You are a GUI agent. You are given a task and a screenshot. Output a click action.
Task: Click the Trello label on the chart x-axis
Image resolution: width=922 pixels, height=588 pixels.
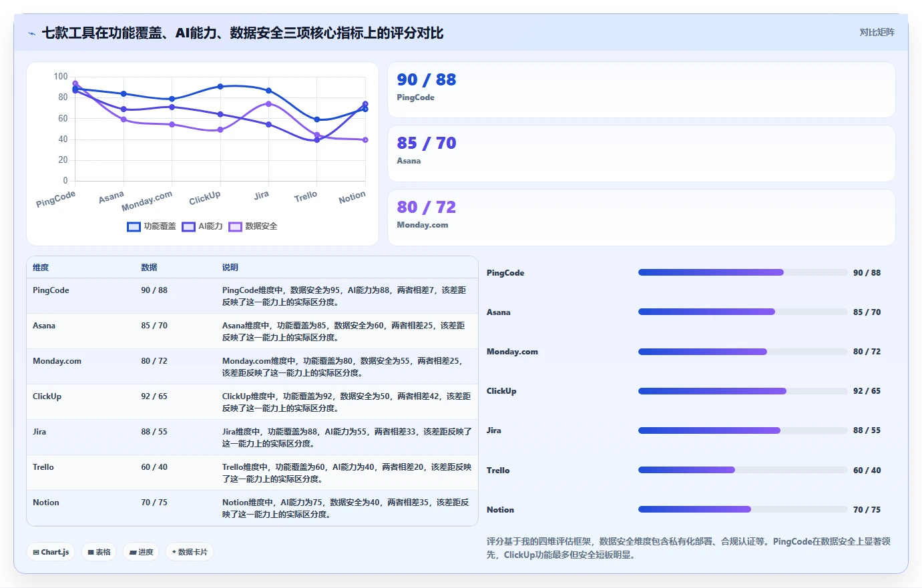click(305, 196)
